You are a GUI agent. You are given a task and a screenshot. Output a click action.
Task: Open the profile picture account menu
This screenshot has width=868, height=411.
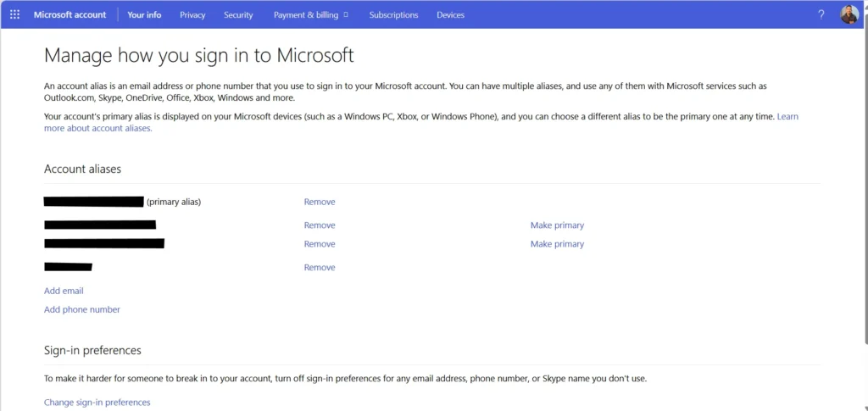tap(849, 14)
